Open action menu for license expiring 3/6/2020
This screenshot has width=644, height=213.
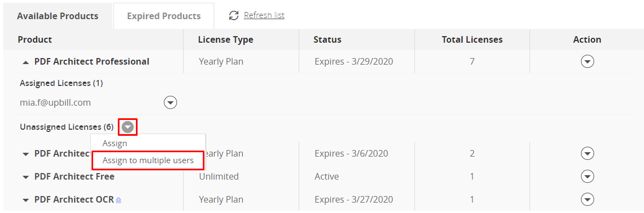588,153
